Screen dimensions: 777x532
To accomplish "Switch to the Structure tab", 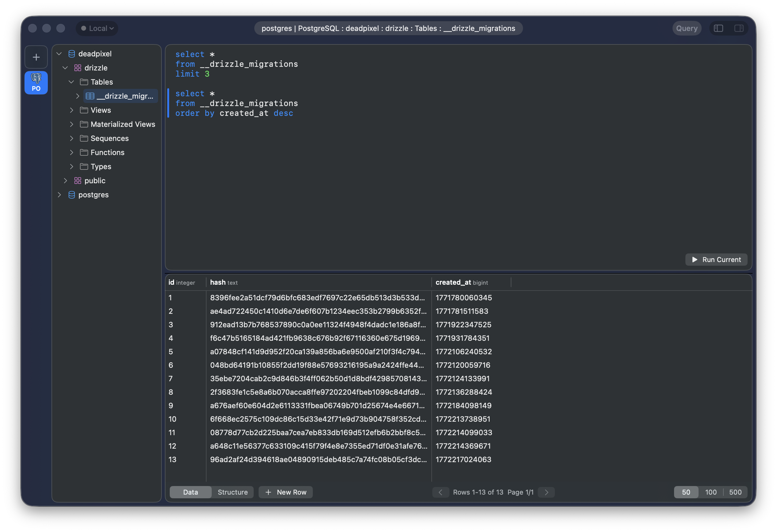I will (x=232, y=492).
